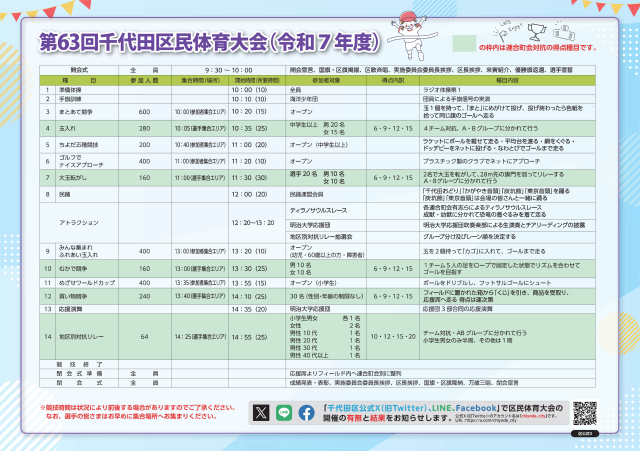Click the QR code at bottom right
Image resolution: width=640 pixels, height=451 pixels.
[585, 414]
